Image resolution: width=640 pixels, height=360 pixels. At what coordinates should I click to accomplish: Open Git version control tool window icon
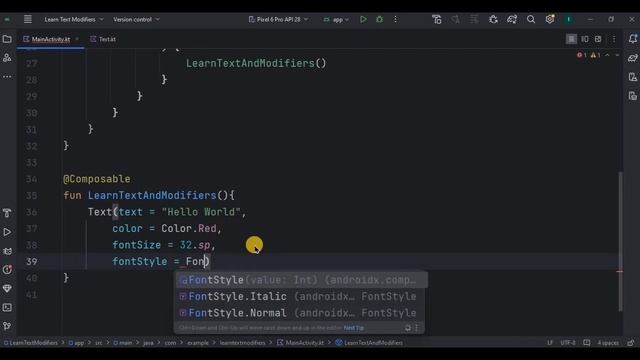7,326
